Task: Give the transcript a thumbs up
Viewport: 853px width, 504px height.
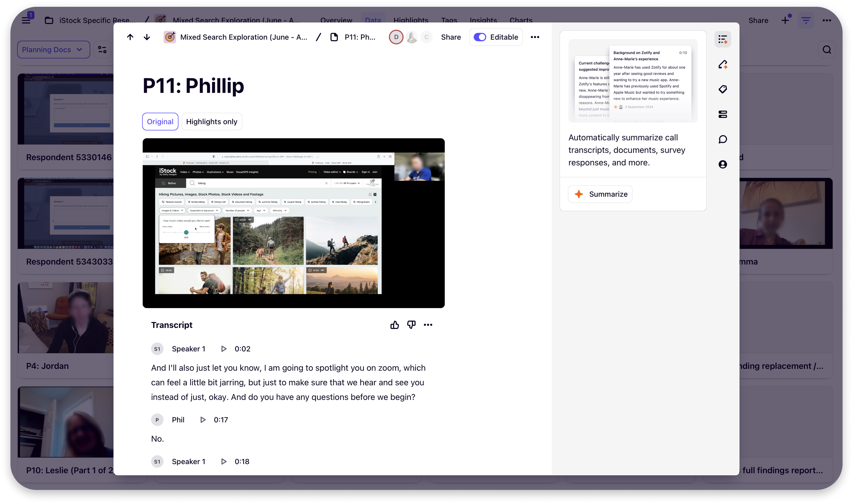Action: tap(394, 325)
